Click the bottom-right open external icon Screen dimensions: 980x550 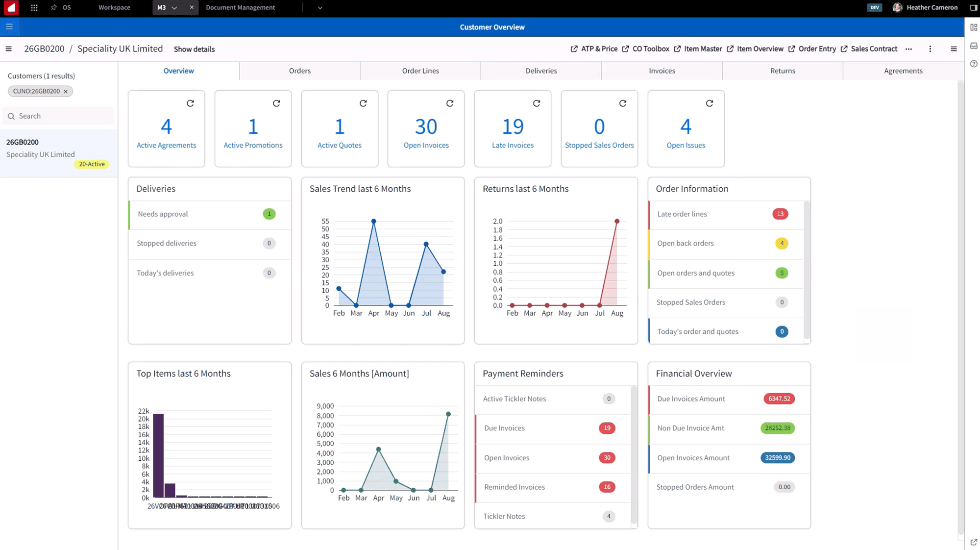(x=974, y=542)
